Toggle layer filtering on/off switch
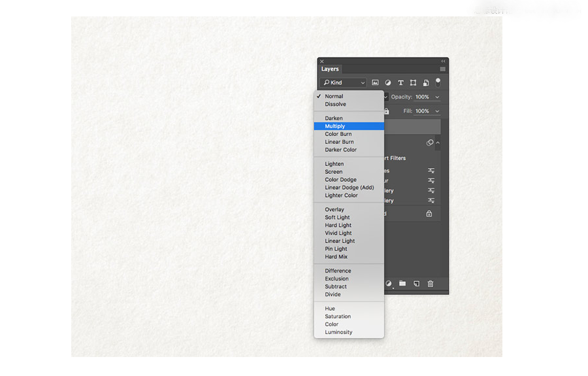 (x=438, y=82)
